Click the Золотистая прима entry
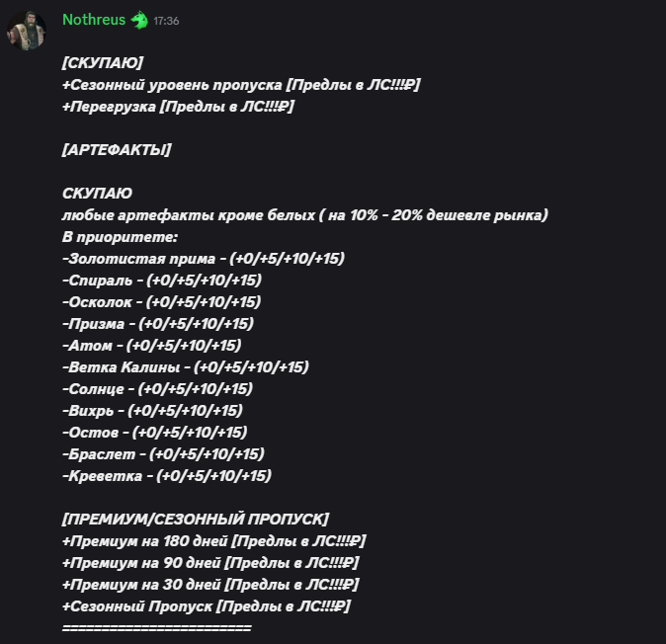The width and height of the screenshot is (666, 644). click(204, 258)
